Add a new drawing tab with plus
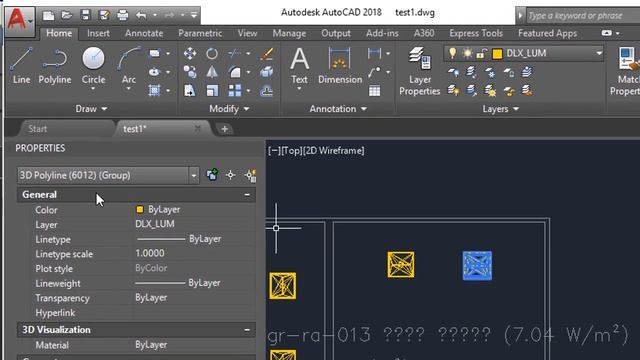Image resolution: width=640 pixels, height=360 pixels. 224,129
